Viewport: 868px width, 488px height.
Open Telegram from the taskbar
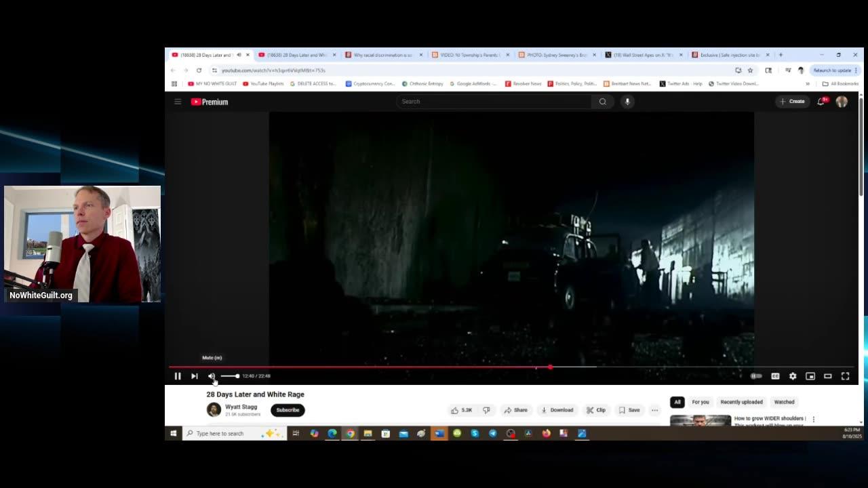492,434
